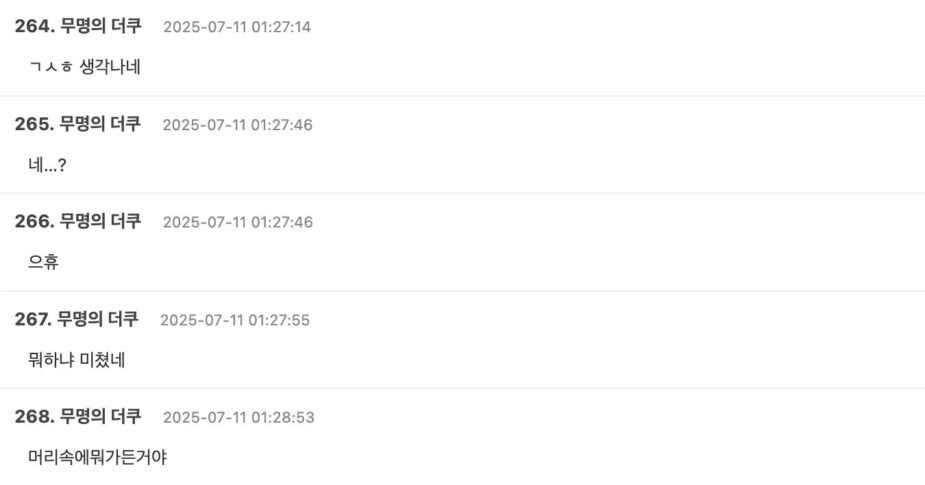
Task: Click comment number 266
Action: [33, 221]
